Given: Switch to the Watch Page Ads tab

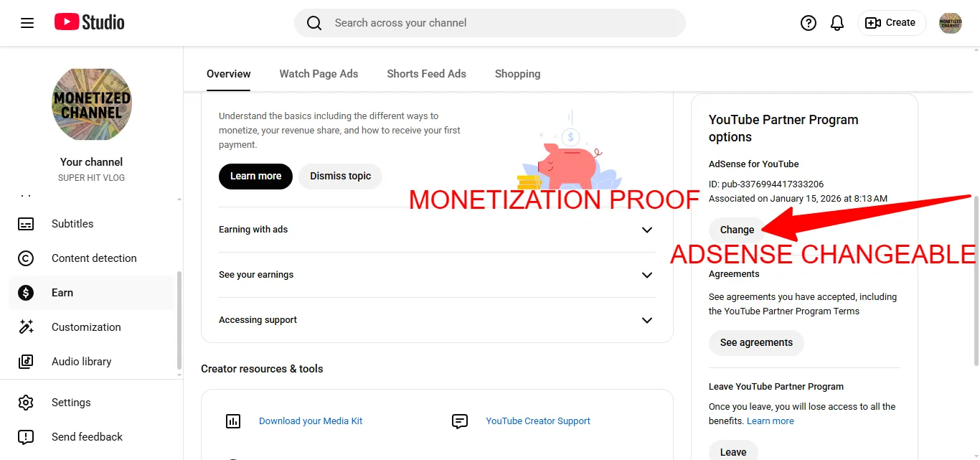Looking at the screenshot, I should (x=319, y=74).
